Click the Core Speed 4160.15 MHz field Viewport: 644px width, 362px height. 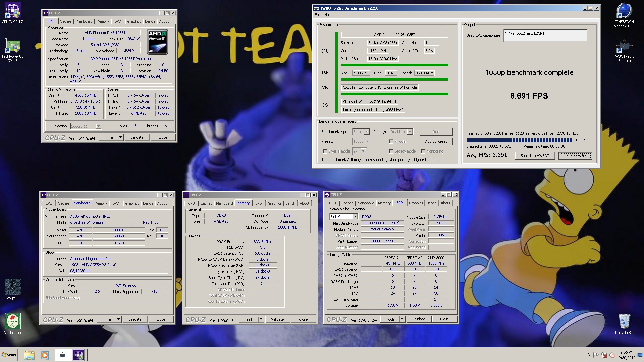tap(86, 95)
